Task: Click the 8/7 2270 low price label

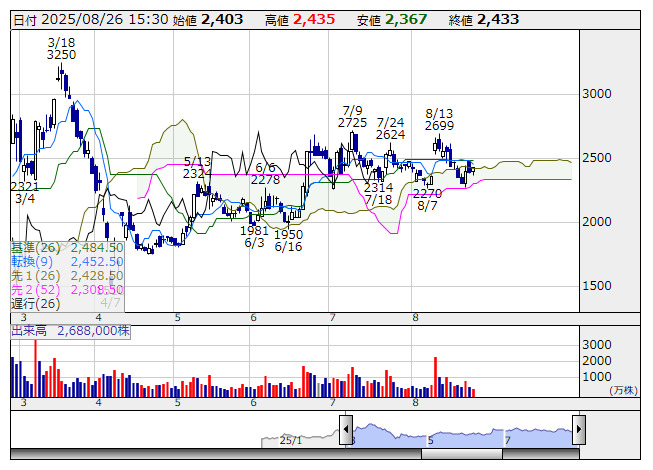Action: tap(427, 199)
